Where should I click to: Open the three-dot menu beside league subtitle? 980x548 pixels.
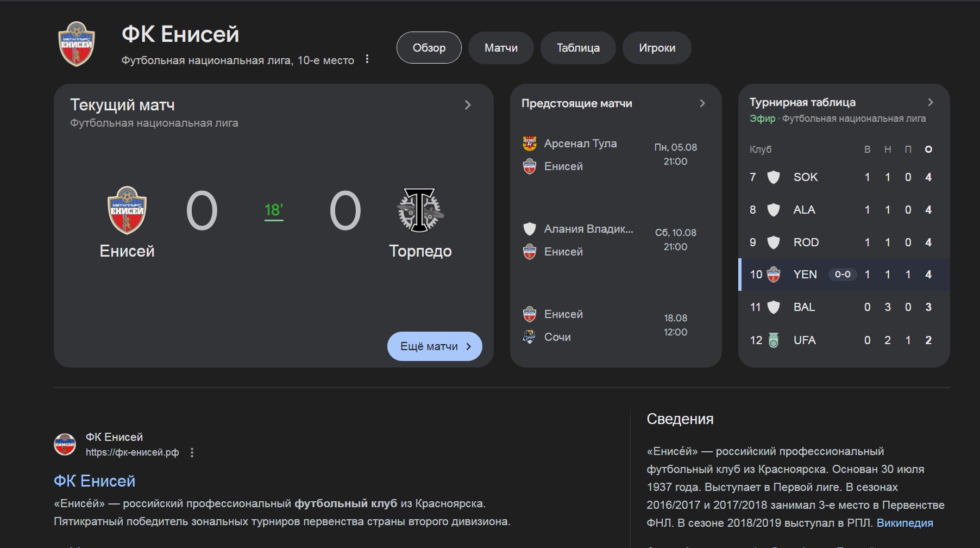367,59
